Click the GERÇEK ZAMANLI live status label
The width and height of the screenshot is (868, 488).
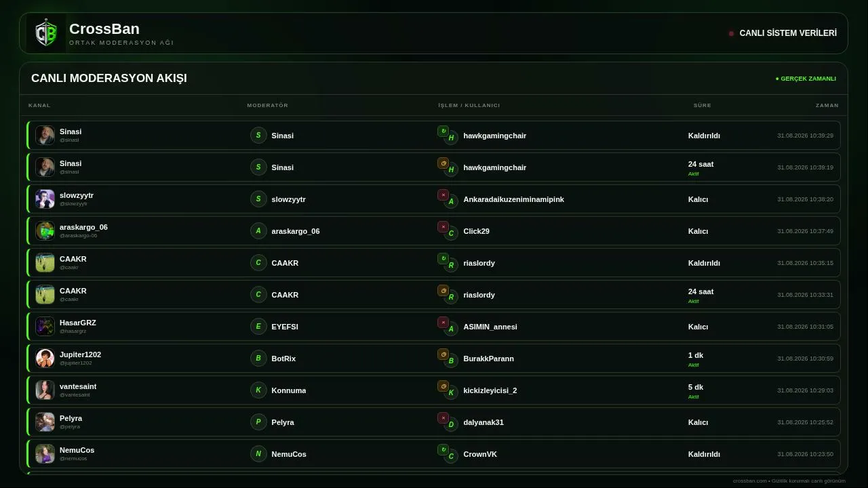pos(806,79)
